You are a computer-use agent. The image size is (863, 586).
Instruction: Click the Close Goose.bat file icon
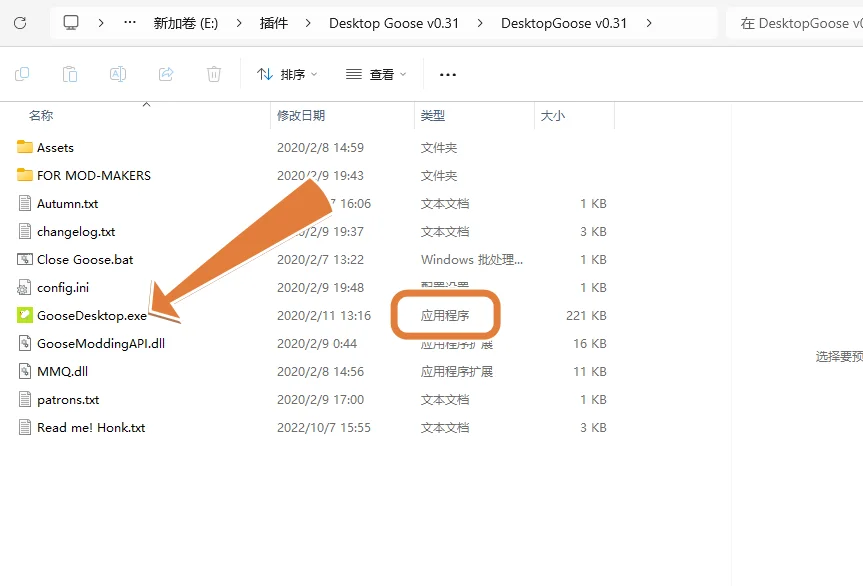coord(25,259)
